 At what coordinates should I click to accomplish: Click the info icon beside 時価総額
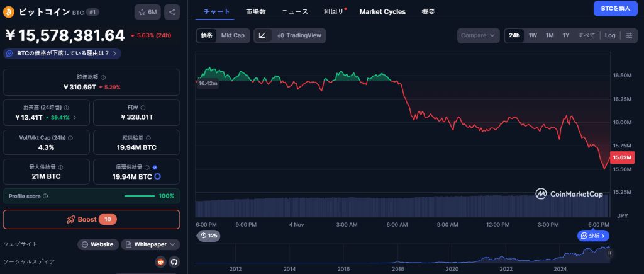103,77
